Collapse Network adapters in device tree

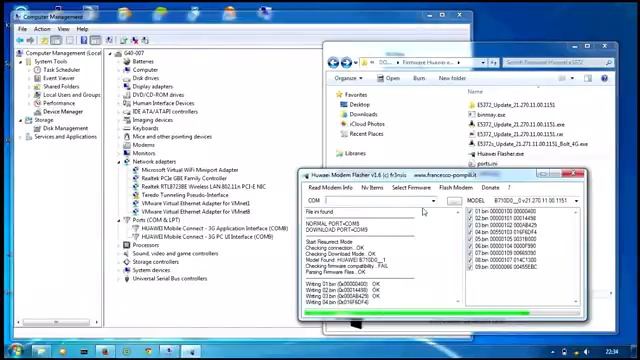119,162
